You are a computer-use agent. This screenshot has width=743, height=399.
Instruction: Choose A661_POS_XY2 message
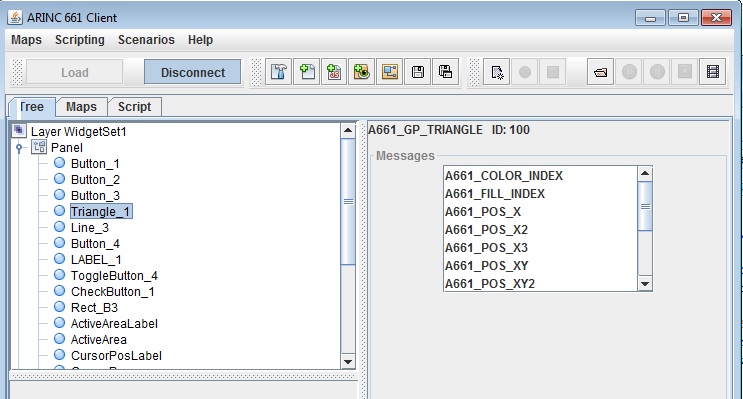coord(541,283)
